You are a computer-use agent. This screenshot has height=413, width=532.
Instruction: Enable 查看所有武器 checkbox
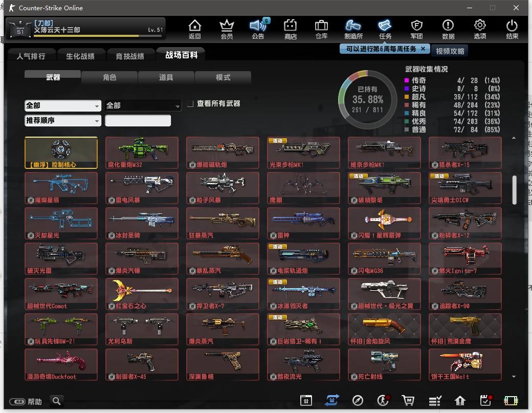191,103
